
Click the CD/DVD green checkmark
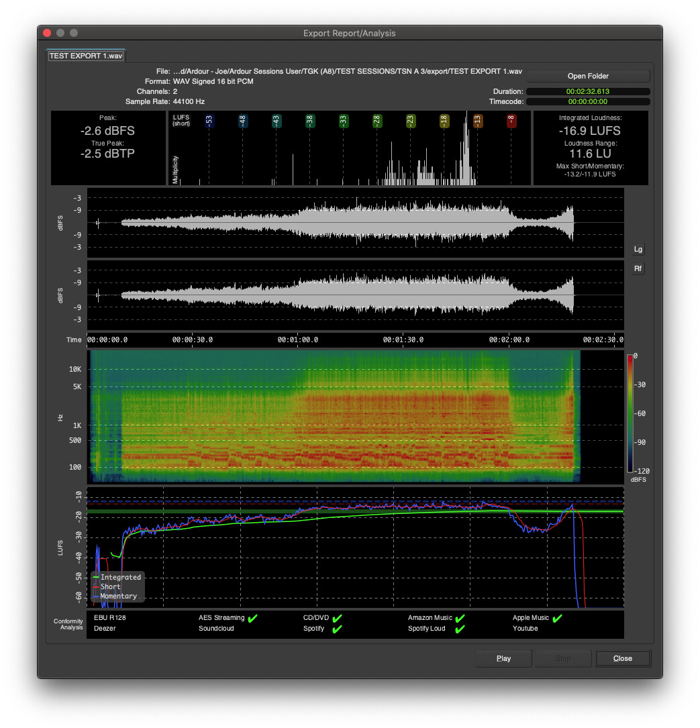coord(337,618)
